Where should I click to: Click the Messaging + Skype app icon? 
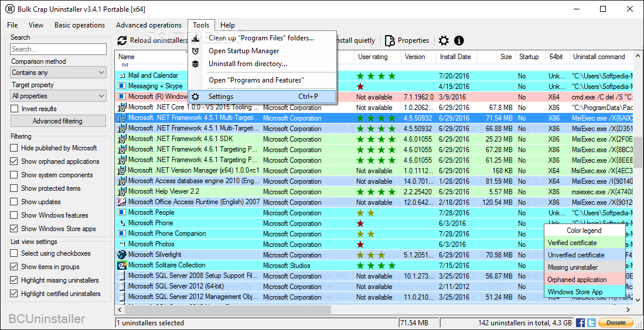pos(121,86)
